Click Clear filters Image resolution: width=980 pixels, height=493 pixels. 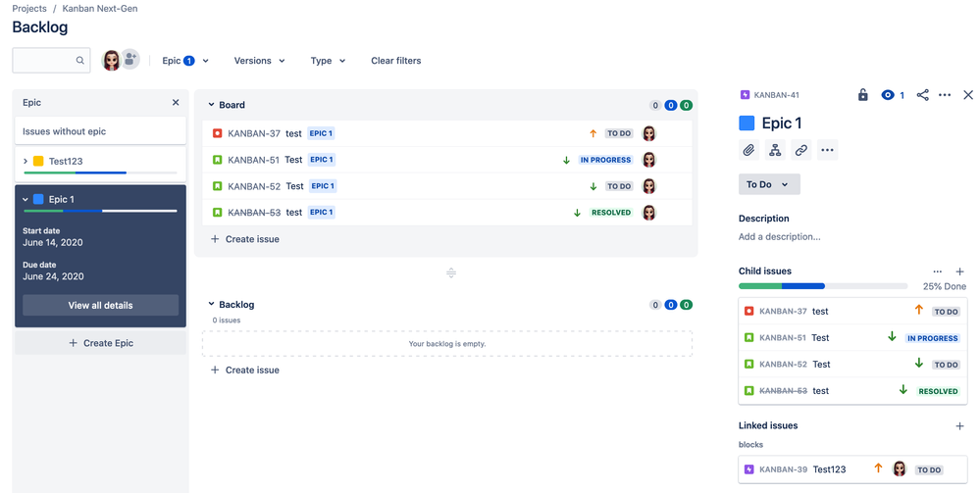click(x=395, y=61)
